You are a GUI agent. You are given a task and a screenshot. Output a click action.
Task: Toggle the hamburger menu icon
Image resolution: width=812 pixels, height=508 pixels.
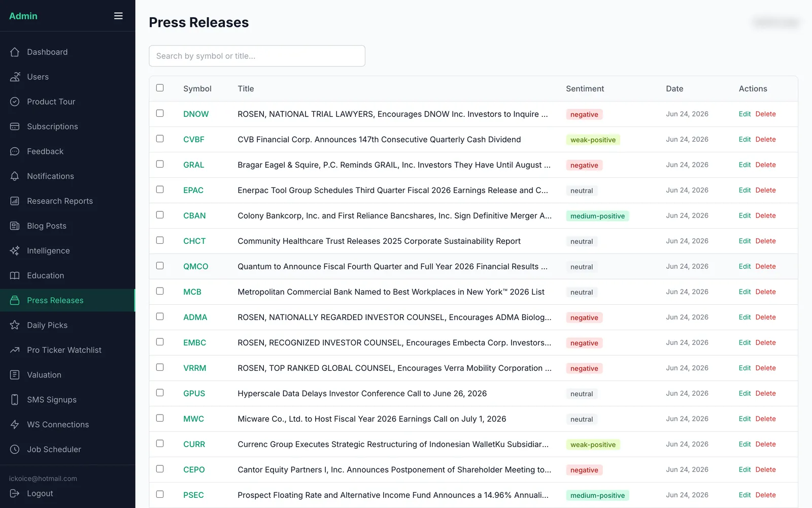tap(118, 16)
